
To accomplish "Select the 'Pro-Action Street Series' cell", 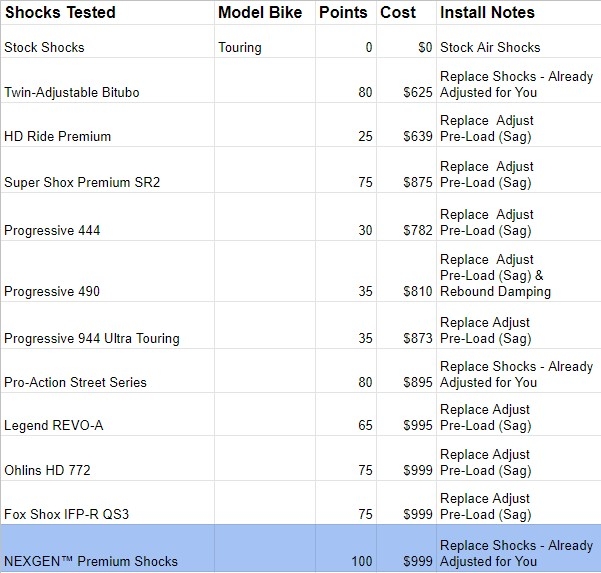I will coord(107,371).
